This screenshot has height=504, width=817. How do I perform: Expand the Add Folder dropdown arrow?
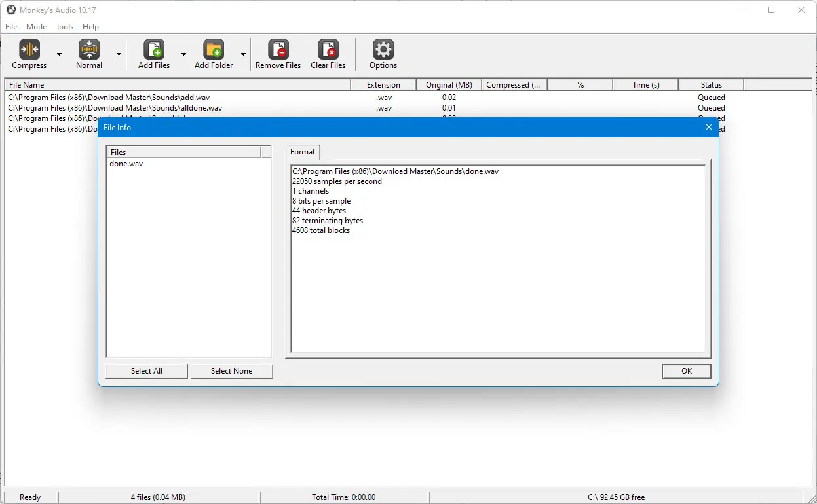[243, 54]
